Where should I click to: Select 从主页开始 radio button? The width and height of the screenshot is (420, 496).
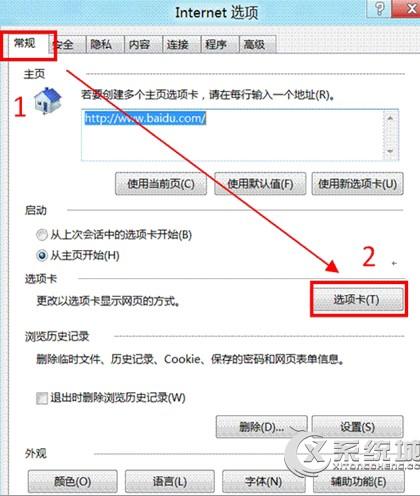click(x=42, y=256)
